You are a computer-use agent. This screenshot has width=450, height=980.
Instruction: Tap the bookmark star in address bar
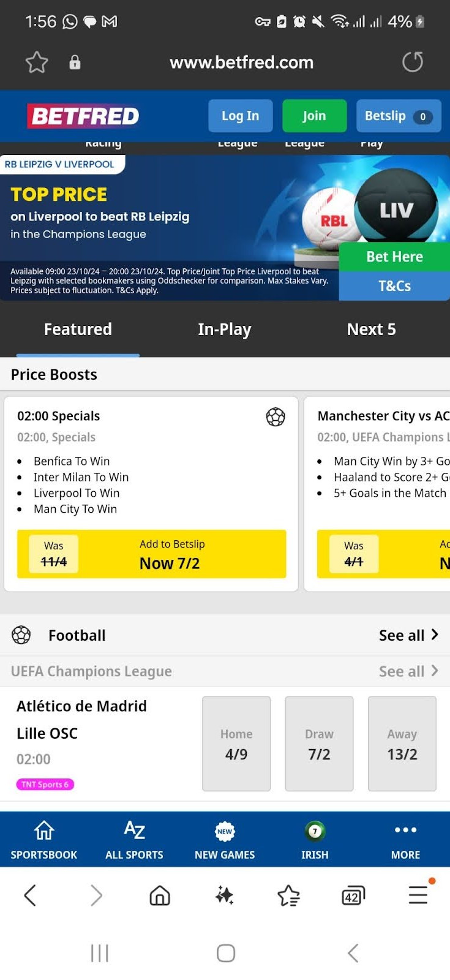click(x=37, y=62)
